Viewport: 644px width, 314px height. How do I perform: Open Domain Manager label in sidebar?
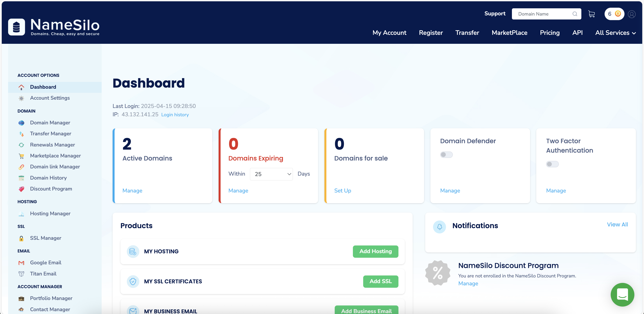tap(50, 123)
